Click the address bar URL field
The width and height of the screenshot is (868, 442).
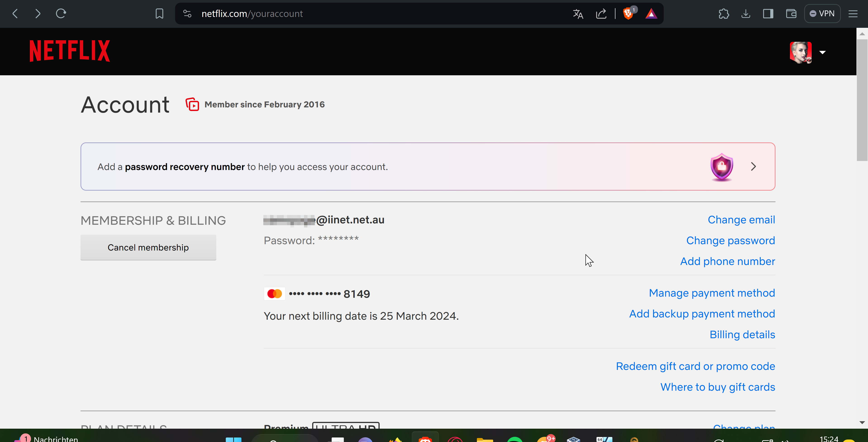click(371, 14)
